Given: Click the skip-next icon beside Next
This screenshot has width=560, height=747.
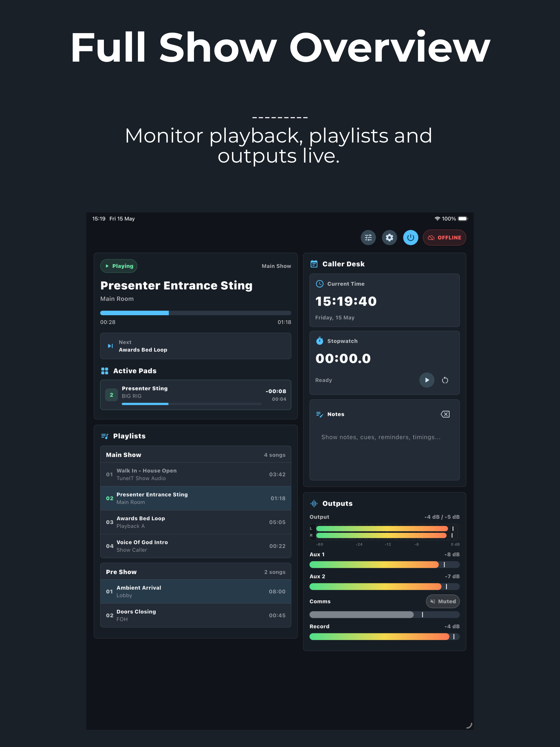Looking at the screenshot, I should (110, 346).
